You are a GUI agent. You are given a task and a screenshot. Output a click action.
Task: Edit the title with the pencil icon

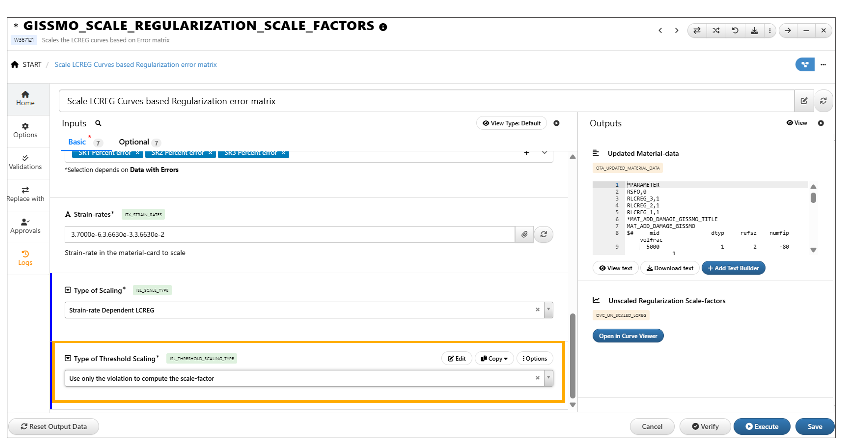[804, 101]
